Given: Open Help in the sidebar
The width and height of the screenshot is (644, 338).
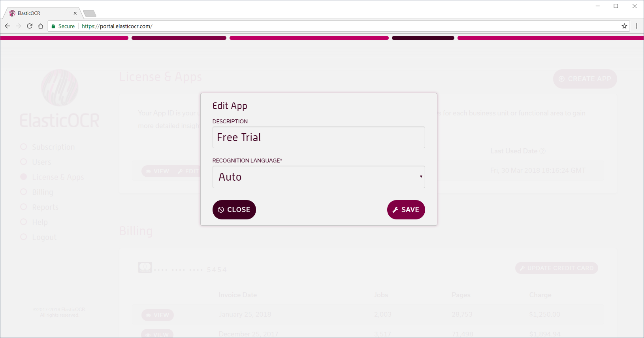Looking at the screenshot, I should click(x=34, y=222).
